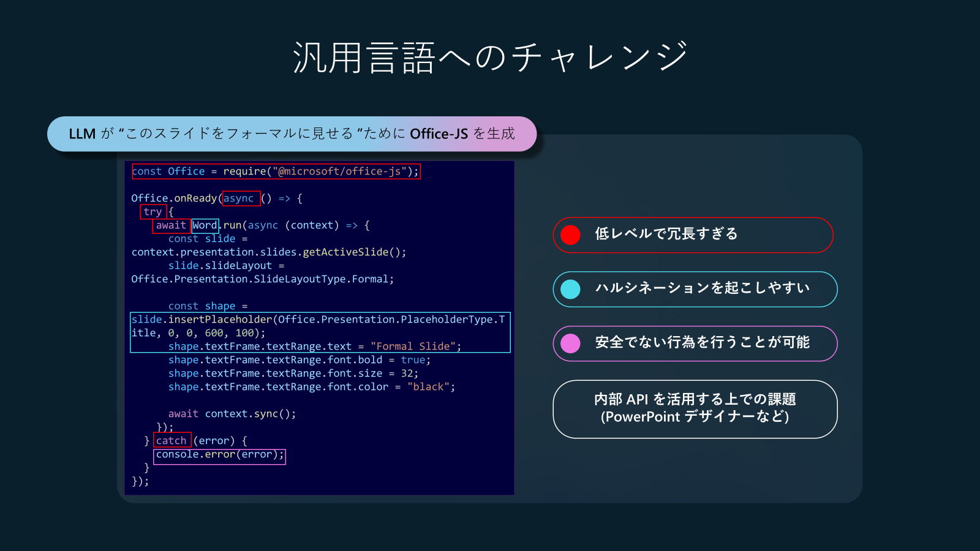Click the catch keyword in the code
The height and width of the screenshot is (551, 980).
click(x=172, y=441)
